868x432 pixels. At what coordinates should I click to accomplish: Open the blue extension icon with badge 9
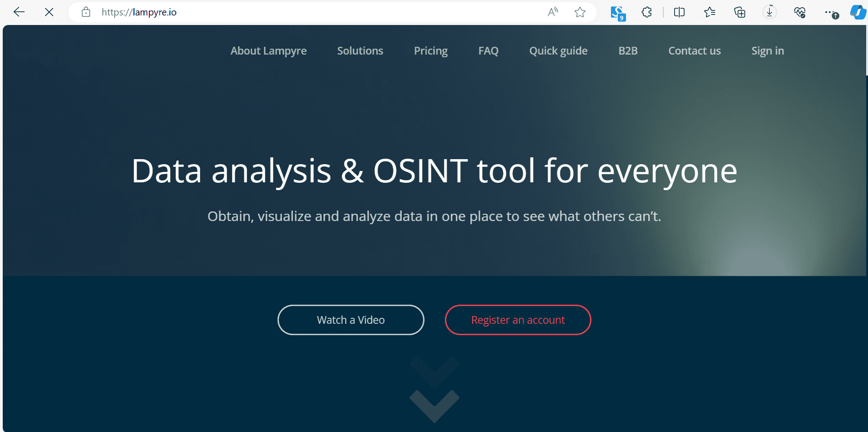tap(618, 13)
